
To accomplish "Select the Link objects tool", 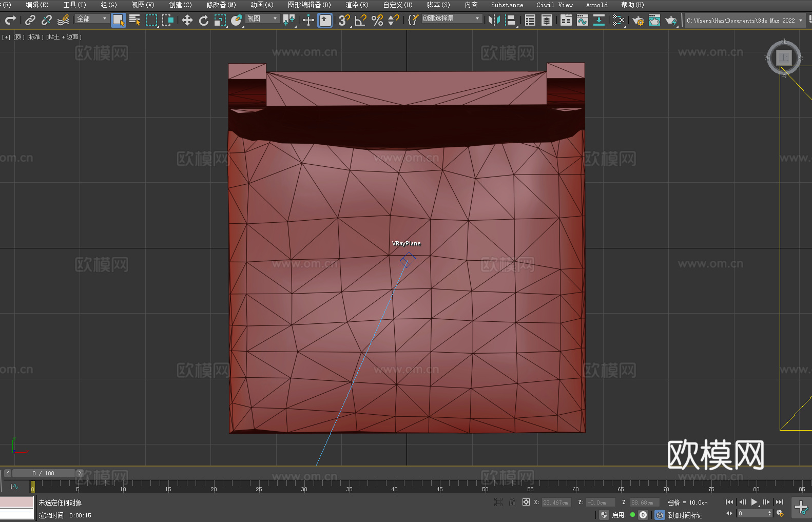I will pyautogui.click(x=30, y=20).
